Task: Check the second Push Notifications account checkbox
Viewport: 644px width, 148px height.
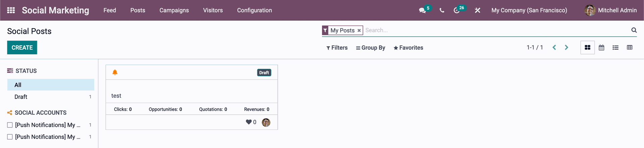Action: pyautogui.click(x=10, y=137)
